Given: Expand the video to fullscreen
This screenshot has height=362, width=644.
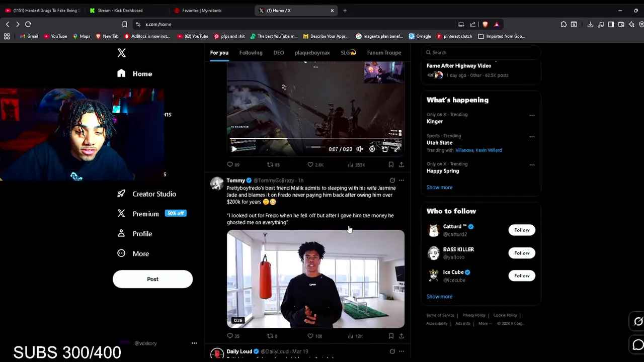Looking at the screenshot, I should tap(397, 149).
